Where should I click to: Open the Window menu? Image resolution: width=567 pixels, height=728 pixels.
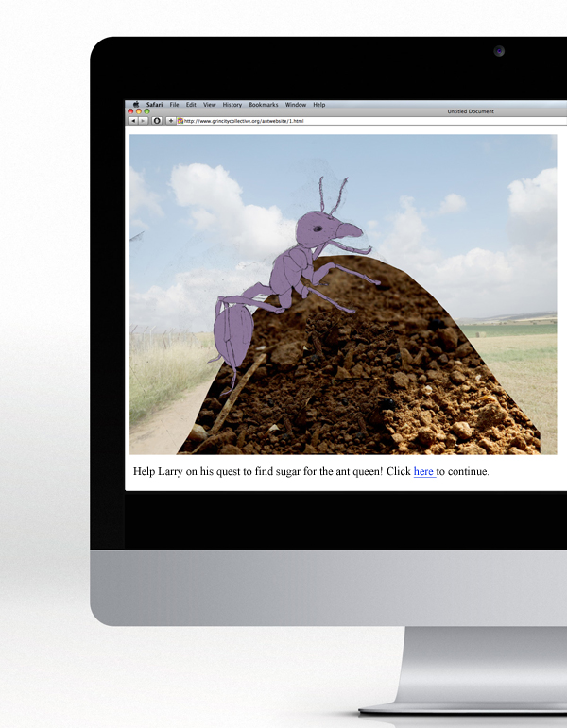[296, 105]
